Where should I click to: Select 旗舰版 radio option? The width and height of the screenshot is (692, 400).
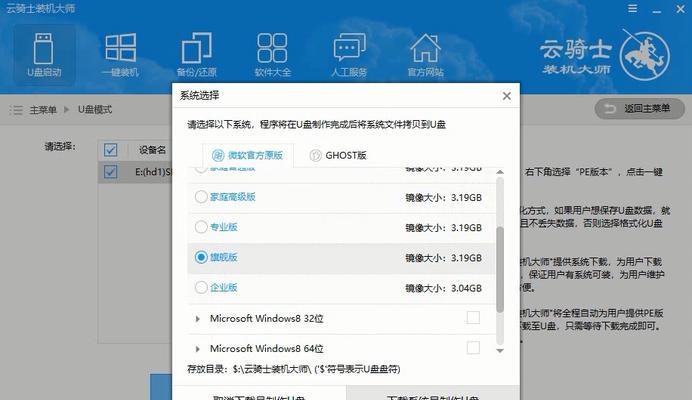201,257
